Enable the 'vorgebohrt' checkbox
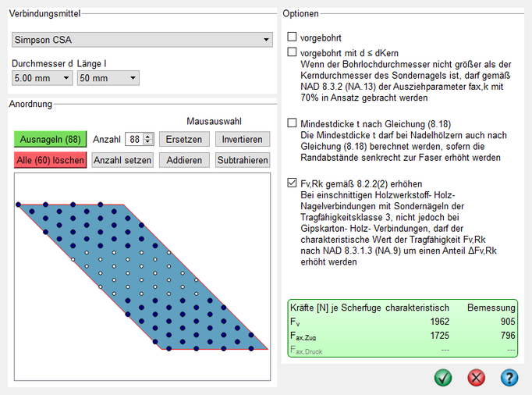This screenshot has width=532, height=395. (x=293, y=37)
